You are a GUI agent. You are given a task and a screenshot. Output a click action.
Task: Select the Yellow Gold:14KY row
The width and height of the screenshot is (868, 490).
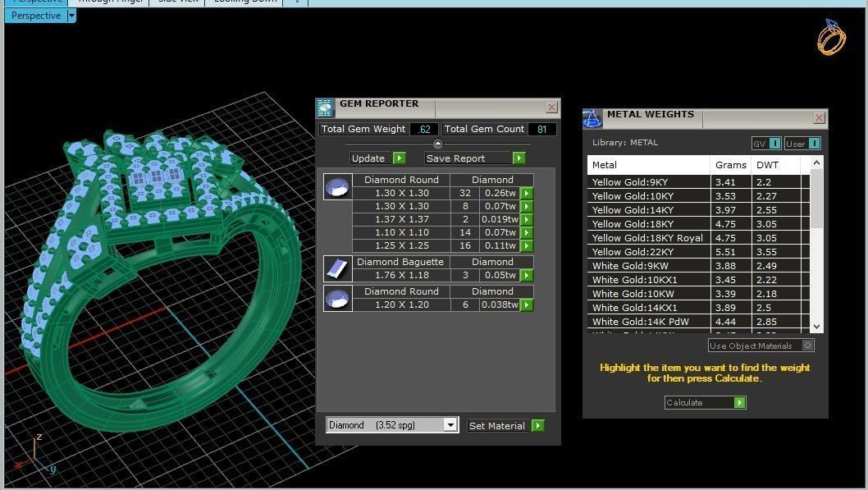(x=699, y=210)
